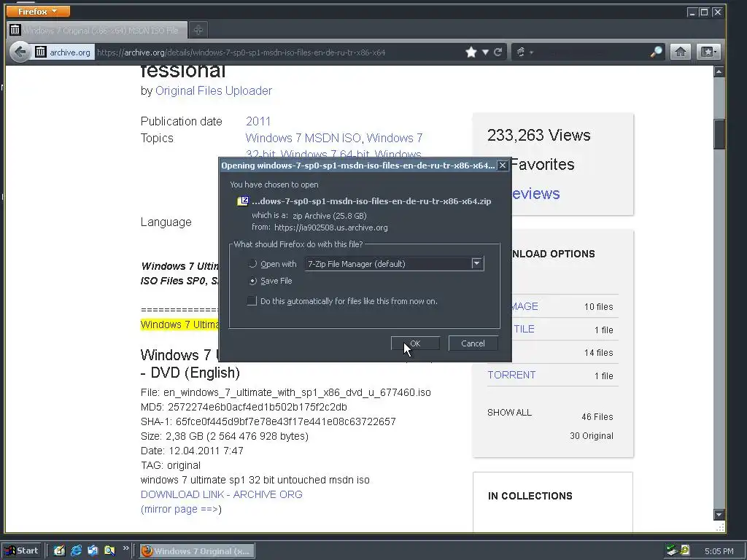Cancel the file opening dialog
The width and height of the screenshot is (747, 560).
[x=473, y=343]
